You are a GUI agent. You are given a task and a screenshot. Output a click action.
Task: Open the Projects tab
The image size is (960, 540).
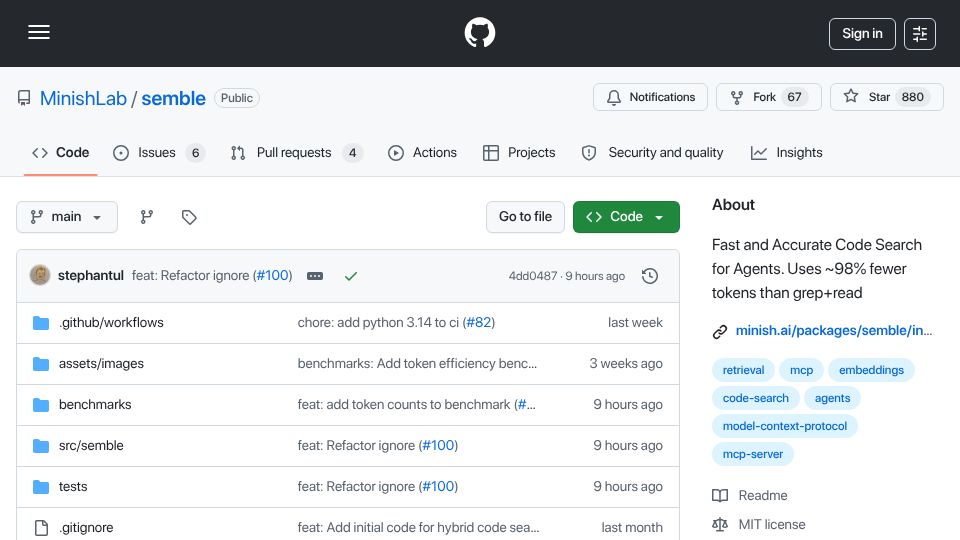[x=519, y=152]
